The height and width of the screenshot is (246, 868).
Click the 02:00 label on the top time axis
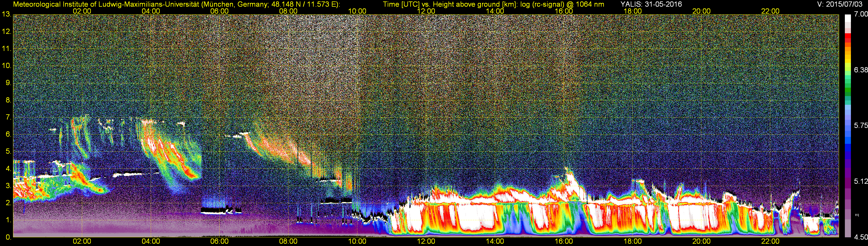(82, 11)
